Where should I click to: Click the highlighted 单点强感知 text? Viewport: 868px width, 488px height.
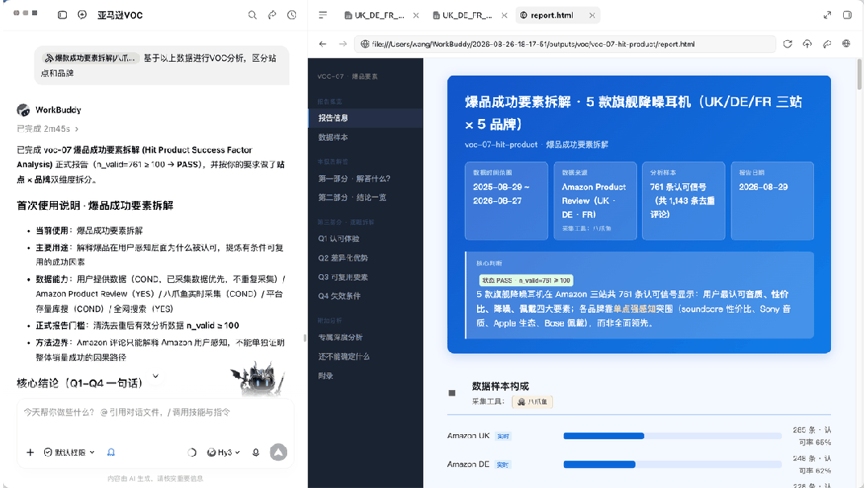635,309
